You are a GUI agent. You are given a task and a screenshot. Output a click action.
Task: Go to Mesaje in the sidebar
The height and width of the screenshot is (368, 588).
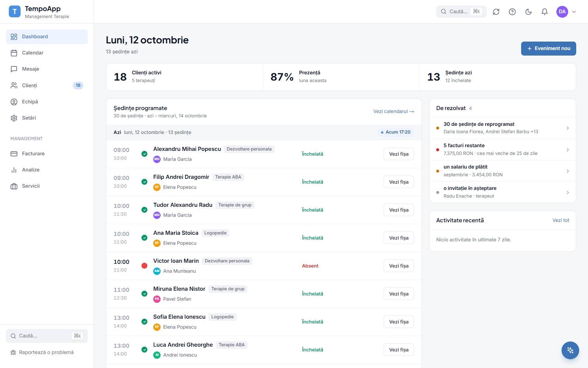click(47, 69)
